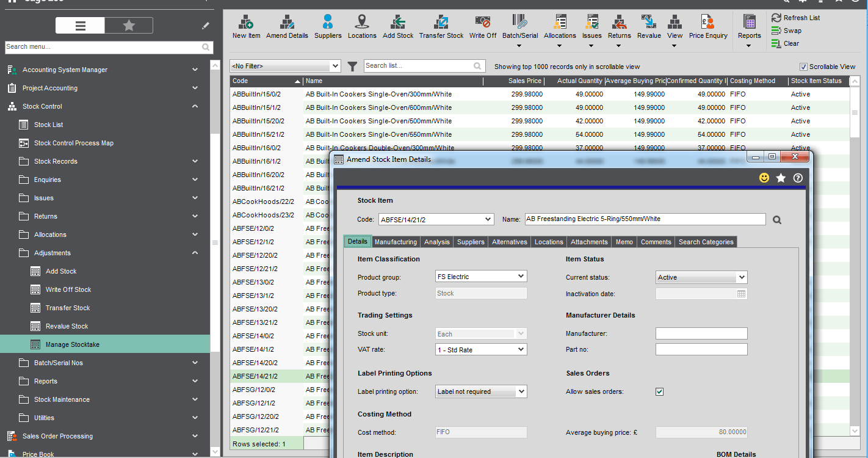The height and width of the screenshot is (458, 868).
Task: Click the Issues toolbar icon
Action: tap(591, 27)
